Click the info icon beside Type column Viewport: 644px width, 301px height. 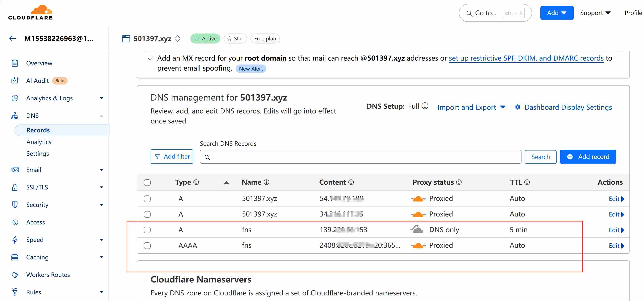point(196,182)
